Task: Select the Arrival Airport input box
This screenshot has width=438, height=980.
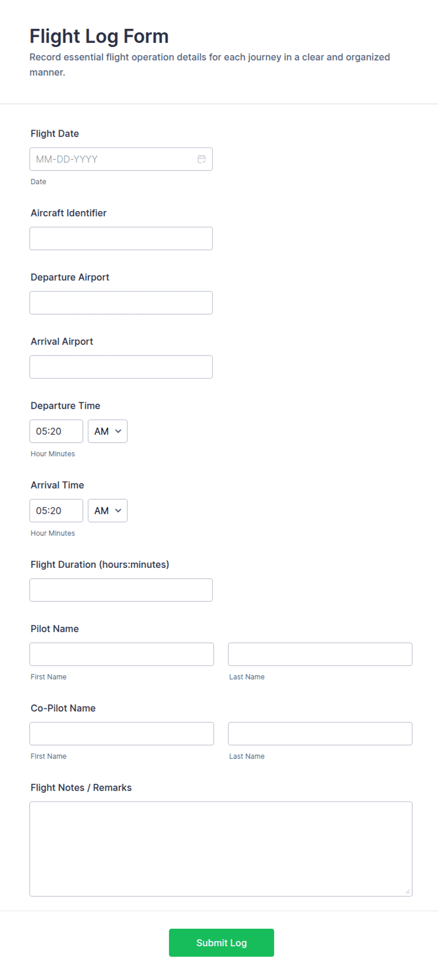Action: pyautogui.click(x=121, y=367)
